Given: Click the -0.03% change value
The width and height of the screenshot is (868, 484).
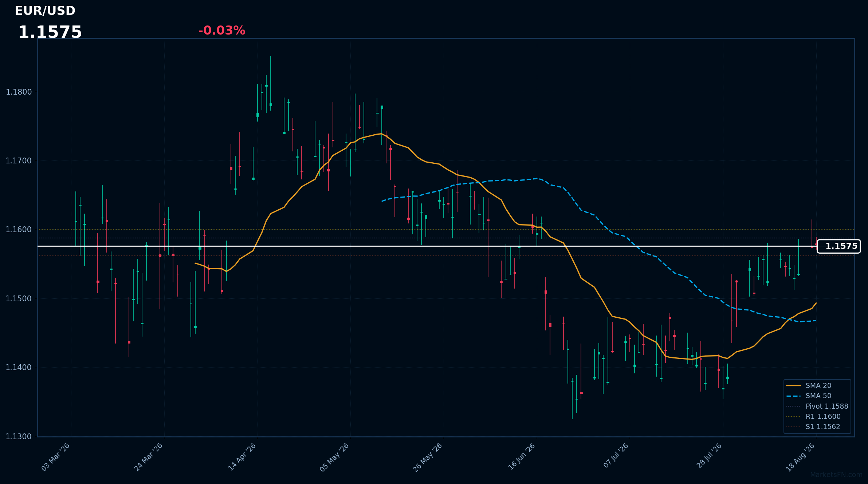Looking at the screenshot, I should coord(221,31).
